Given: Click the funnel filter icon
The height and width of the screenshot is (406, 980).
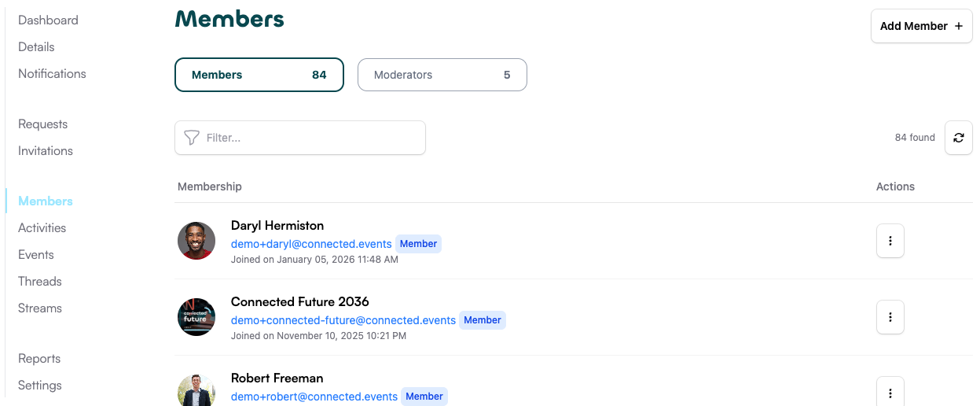Looking at the screenshot, I should click(191, 138).
